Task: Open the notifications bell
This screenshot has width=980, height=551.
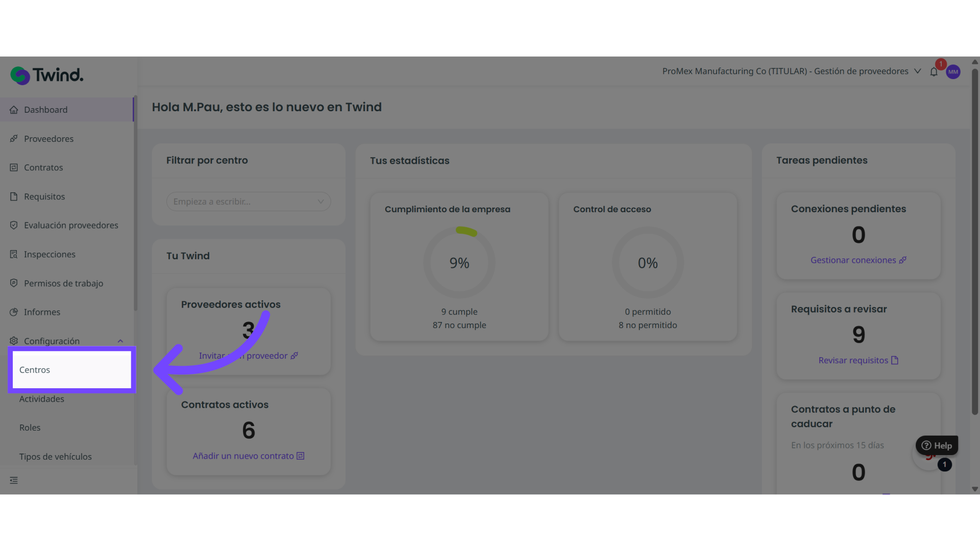Action: pyautogui.click(x=934, y=72)
